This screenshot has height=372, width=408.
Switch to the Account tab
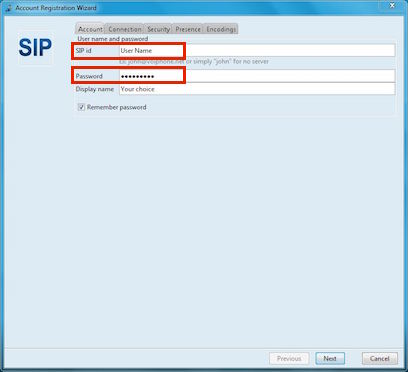(90, 29)
